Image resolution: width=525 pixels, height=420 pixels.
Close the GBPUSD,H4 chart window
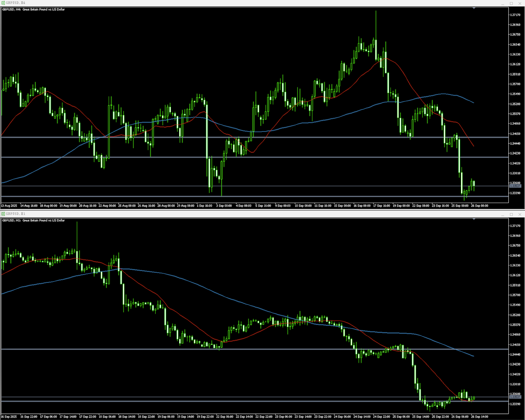coord(520,4)
